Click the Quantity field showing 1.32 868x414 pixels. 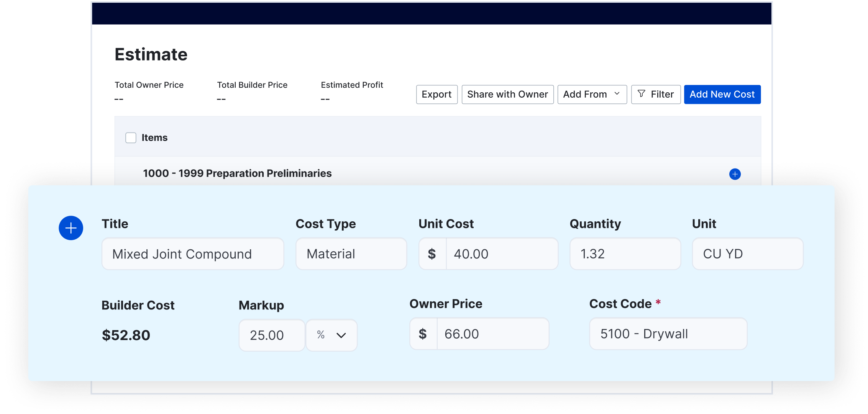(625, 254)
